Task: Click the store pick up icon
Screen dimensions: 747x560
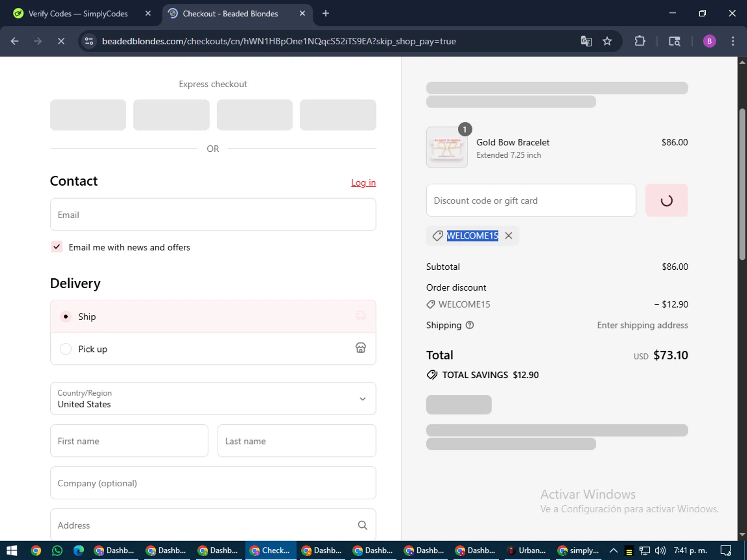Action: [x=361, y=348]
